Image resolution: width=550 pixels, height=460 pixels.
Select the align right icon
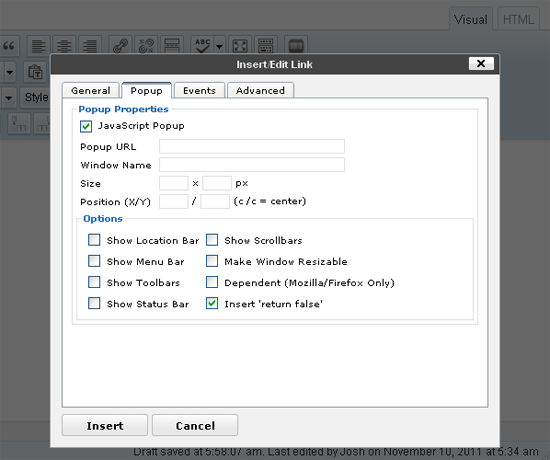click(x=90, y=46)
